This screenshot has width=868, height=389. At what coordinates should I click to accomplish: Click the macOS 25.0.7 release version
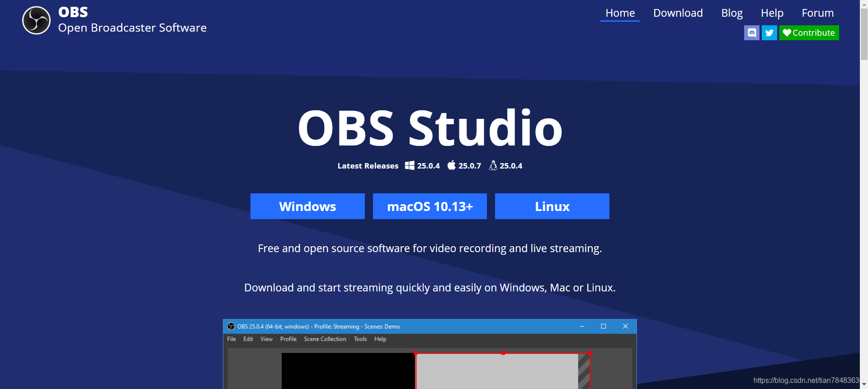(470, 166)
